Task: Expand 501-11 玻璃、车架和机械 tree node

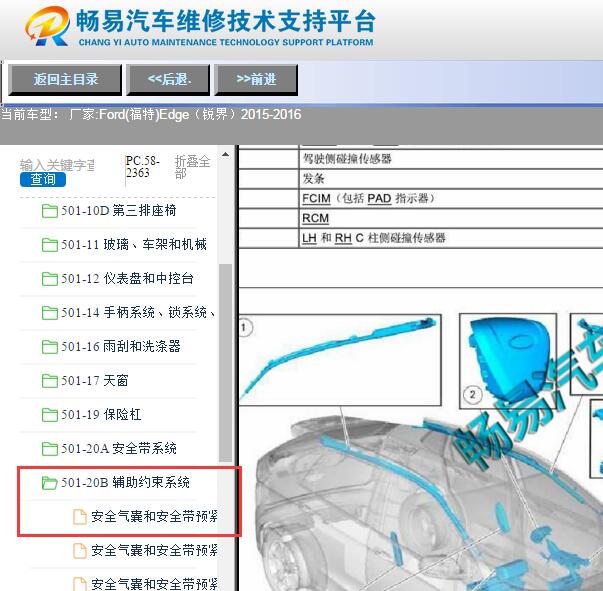Action: tap(134, 245)
